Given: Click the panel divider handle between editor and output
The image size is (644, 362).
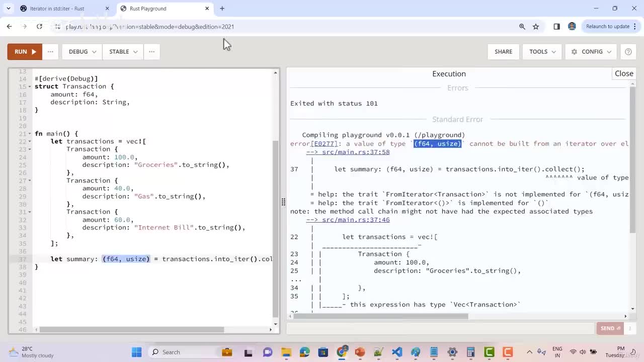Looking at the screenshot, I should [283, 202].
